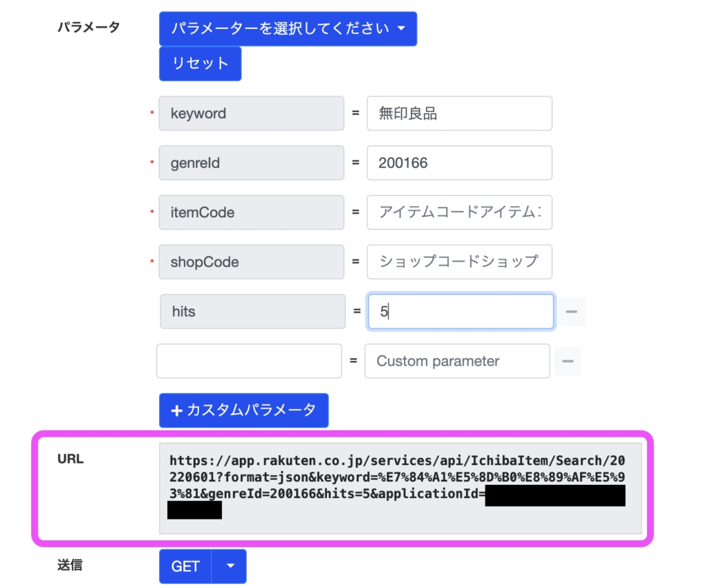Screen dimensions: 708x588
Task: Click the hits parameter name field
Action: point(252,311)
